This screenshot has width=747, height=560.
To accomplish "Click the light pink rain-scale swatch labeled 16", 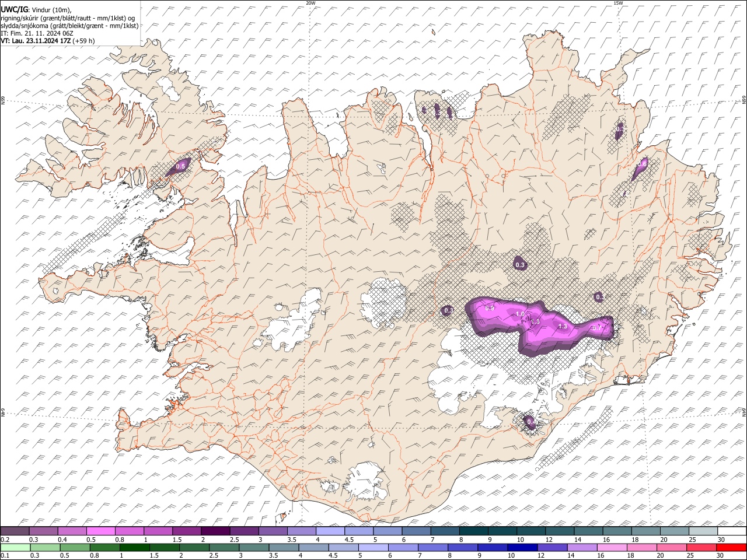I will 612,547.
